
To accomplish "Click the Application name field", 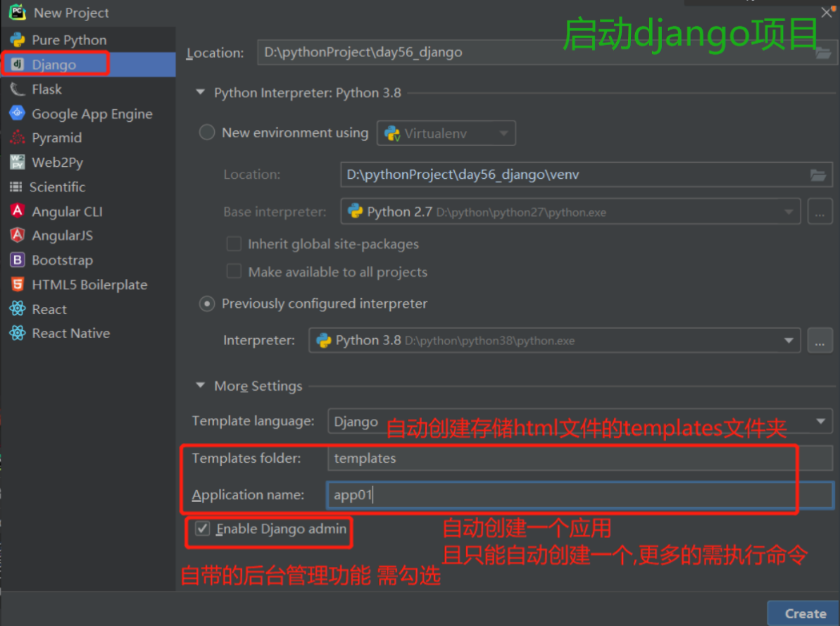I will (580, 495).
